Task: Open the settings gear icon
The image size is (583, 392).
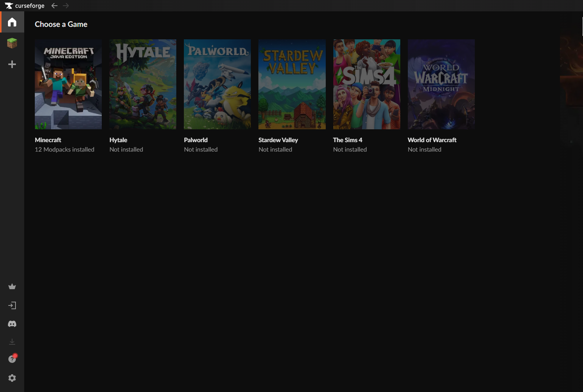Action: tap(12, 378)
